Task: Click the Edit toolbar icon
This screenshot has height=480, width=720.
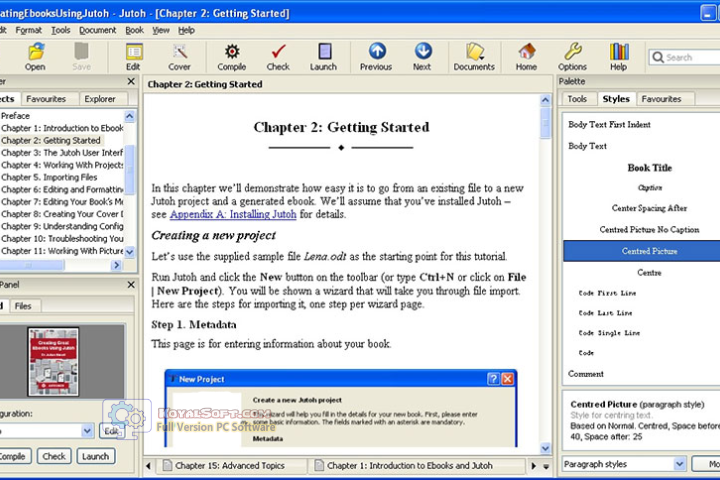Action: (133, 56)
